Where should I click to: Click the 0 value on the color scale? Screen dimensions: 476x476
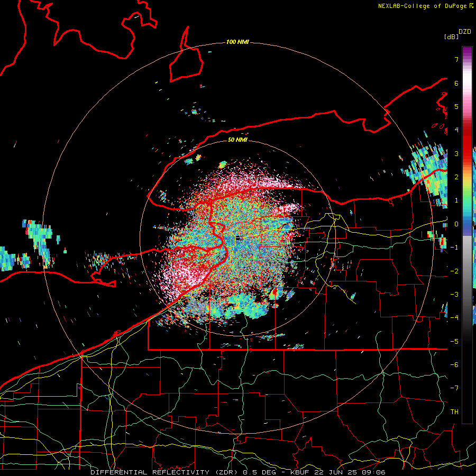pos(456,224)
